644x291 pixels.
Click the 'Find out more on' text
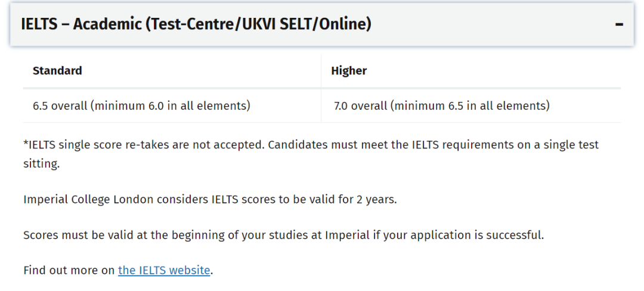(69, 270)
